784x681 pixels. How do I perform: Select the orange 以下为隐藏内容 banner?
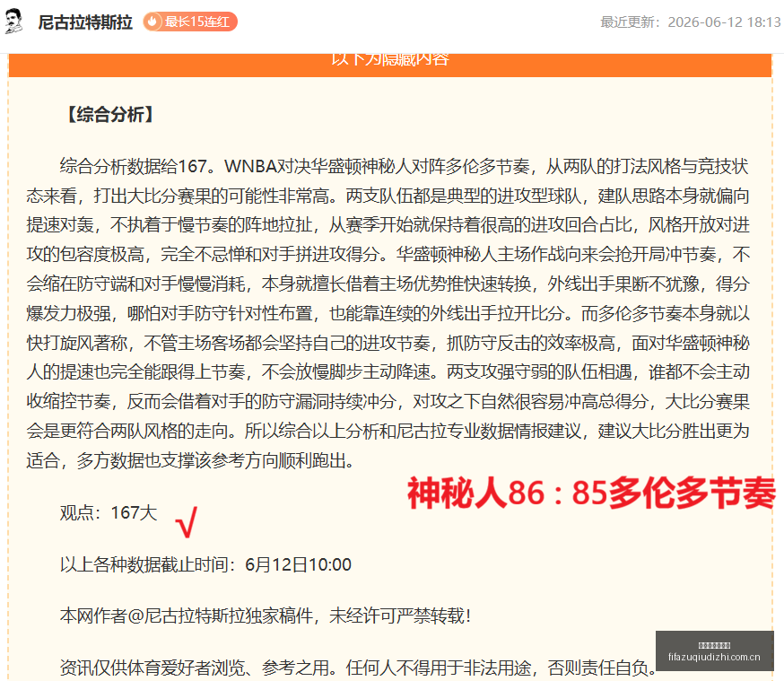pyautogui.click(x=390, y=65)
